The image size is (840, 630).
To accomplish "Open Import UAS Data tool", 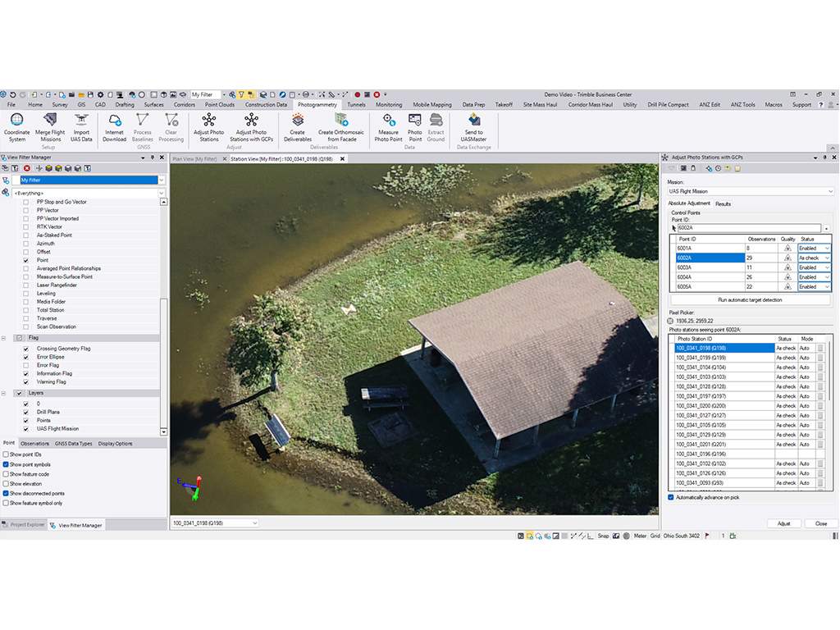I will point(81,121).
